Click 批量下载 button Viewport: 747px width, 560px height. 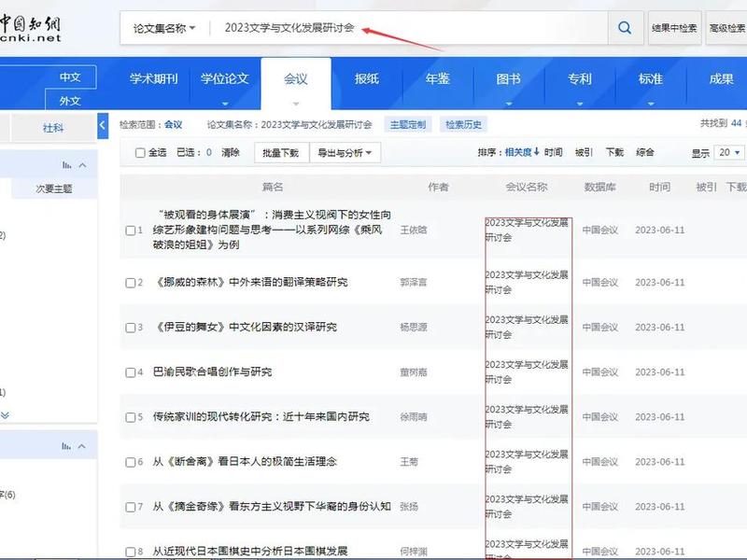(x=281, y=152)
